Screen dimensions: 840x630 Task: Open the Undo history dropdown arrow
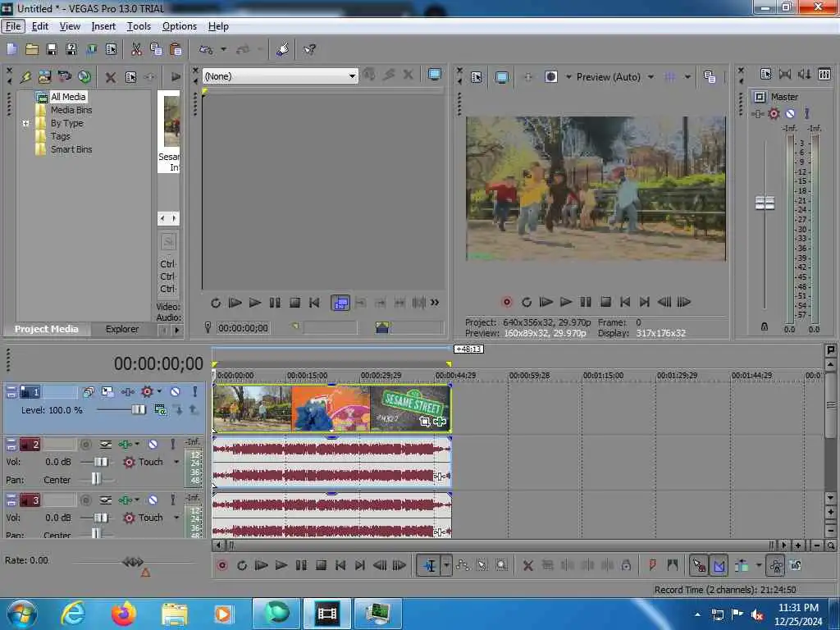223,49
